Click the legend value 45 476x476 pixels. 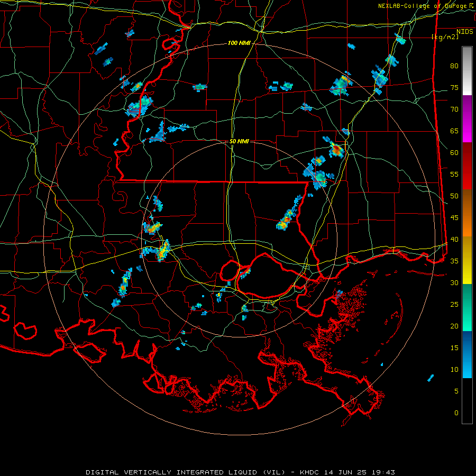coord(454,218)
